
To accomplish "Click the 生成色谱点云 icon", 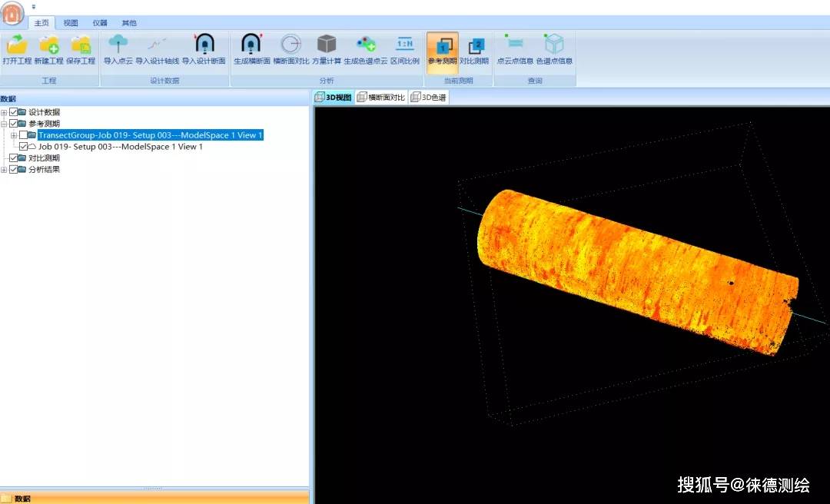I will point(365,45).
